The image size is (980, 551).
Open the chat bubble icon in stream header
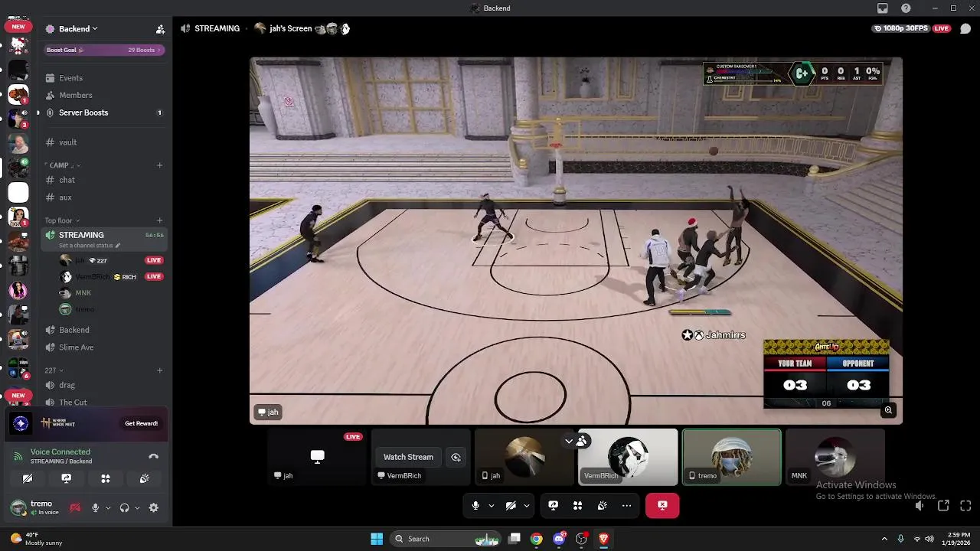pos(965,28)
